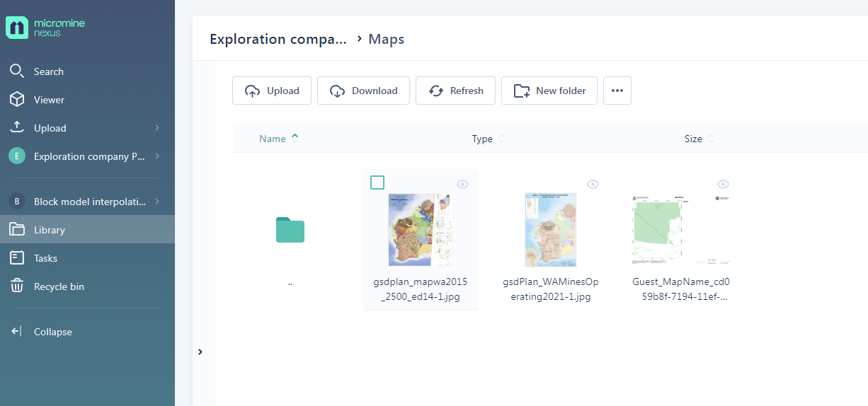Click the Micromine Nexus logo
The image size is (868, 406).
point(45,28)
